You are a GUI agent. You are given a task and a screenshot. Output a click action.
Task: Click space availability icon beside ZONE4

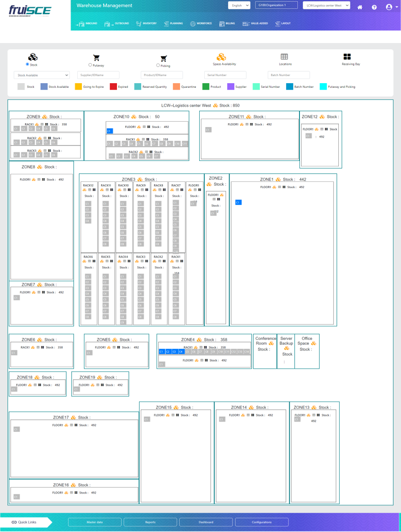point(199,340)
